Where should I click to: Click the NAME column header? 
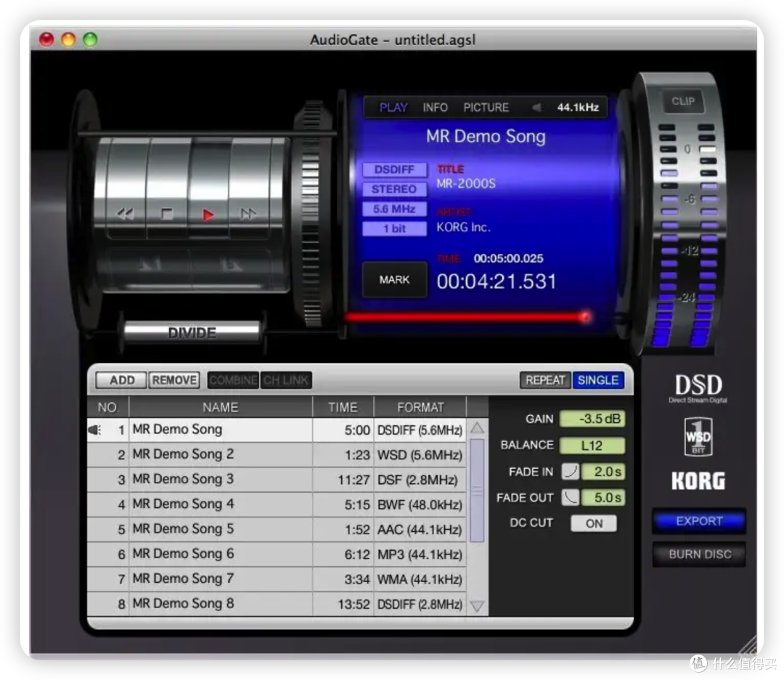pyautogui.click(x=221, y=408)
